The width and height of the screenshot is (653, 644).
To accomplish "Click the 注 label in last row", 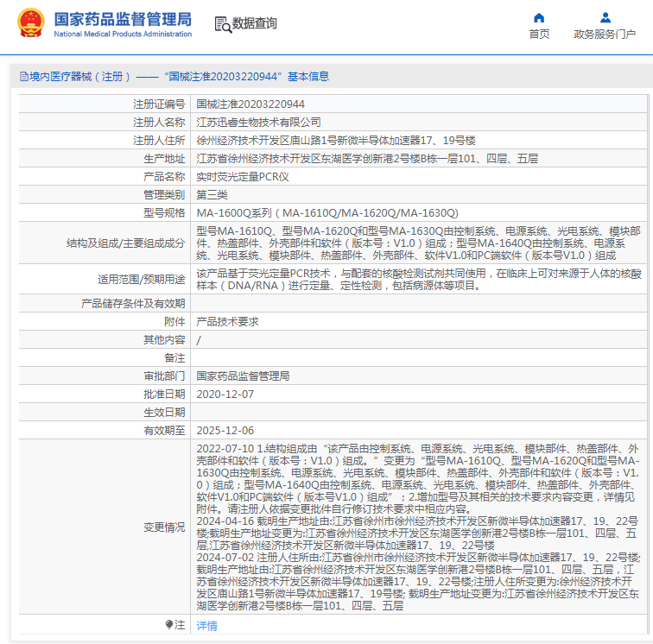I will click(180, 624).
